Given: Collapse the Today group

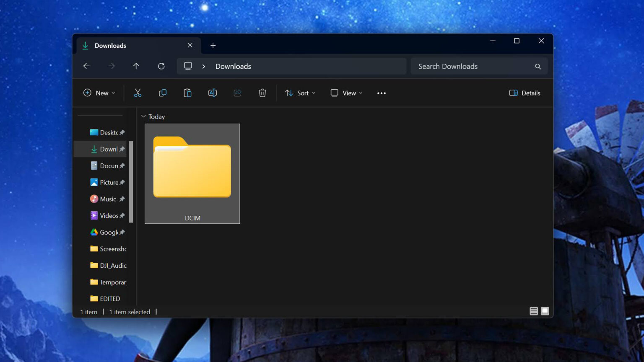Looking at the screenshot, I should [144, 116].
